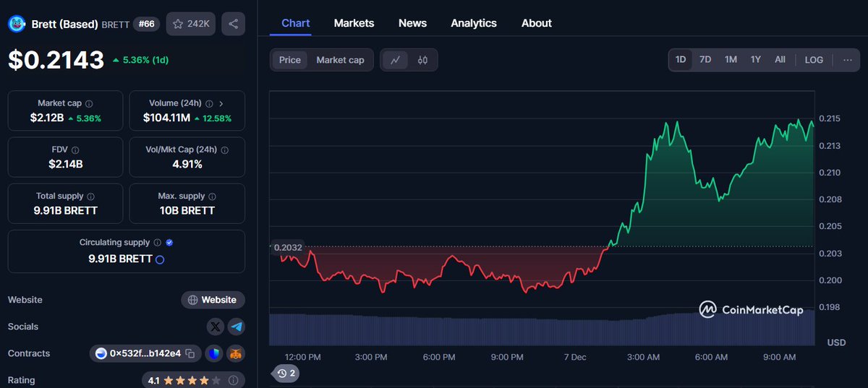The image size is (868, 388).
Task: Open Volume (24h) details chevron
Action: [221, 104]
